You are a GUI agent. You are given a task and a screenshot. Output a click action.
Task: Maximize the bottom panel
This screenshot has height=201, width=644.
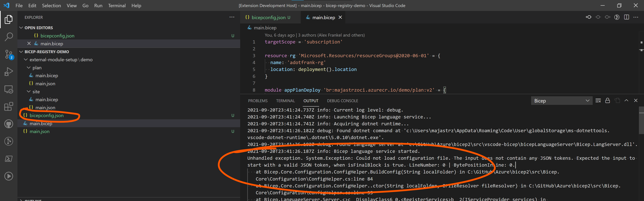pos(627,100)
